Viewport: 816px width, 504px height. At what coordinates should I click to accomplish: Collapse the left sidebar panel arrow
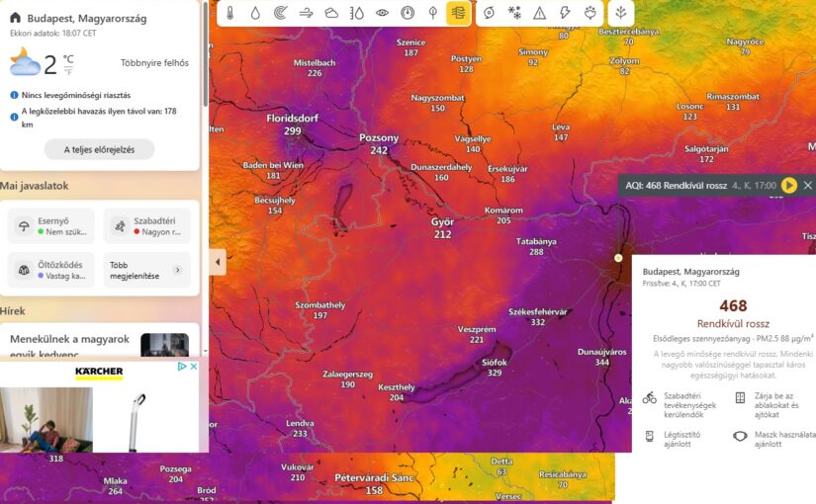(218, 262)
